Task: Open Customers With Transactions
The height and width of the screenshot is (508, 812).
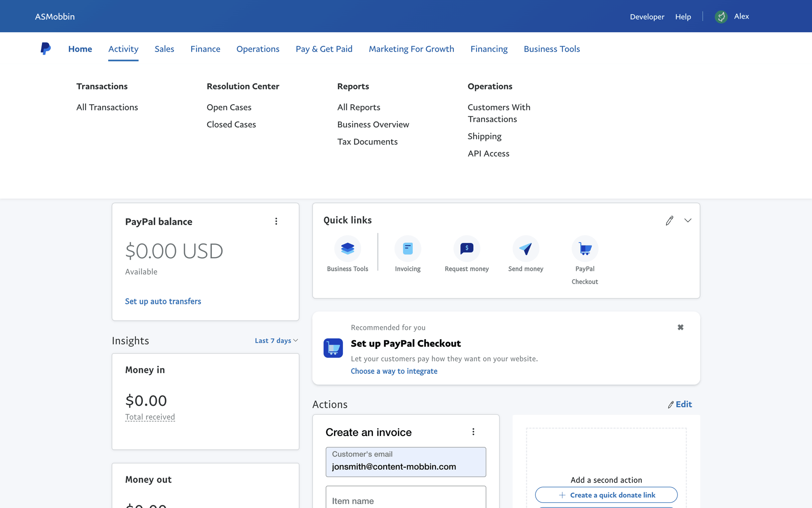Action: coord(499,113)
